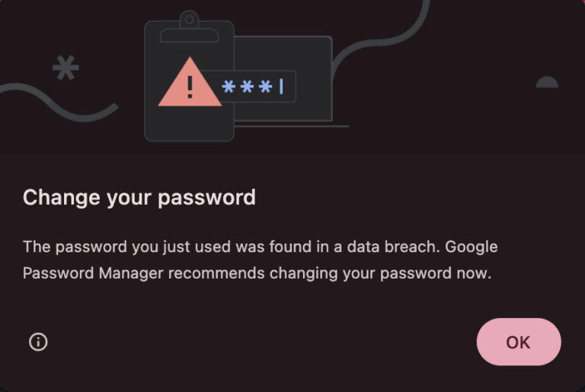Click the "Change your password" heading
This screenshot has width=585, height=392.
point(139,198)
